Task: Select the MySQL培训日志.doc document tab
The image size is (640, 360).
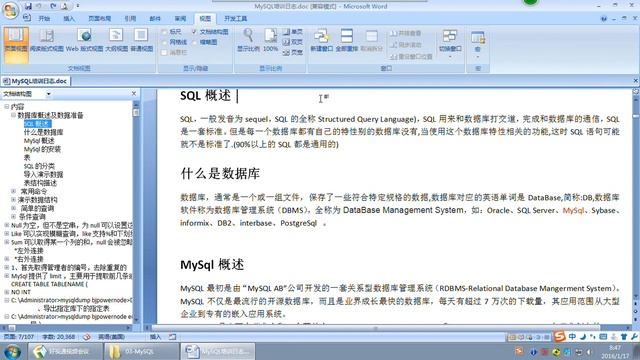Action: tap(36, 81)
